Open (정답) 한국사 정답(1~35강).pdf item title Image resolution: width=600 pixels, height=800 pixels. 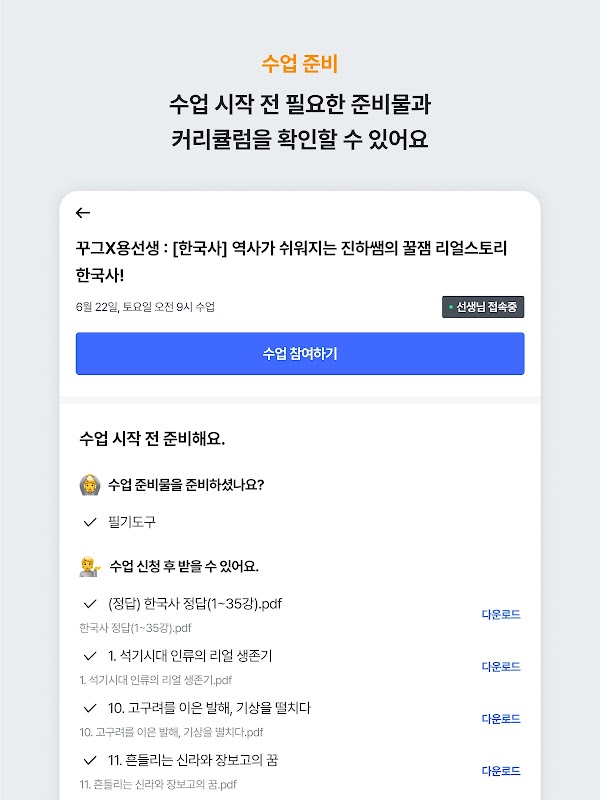tap(195, 603)
